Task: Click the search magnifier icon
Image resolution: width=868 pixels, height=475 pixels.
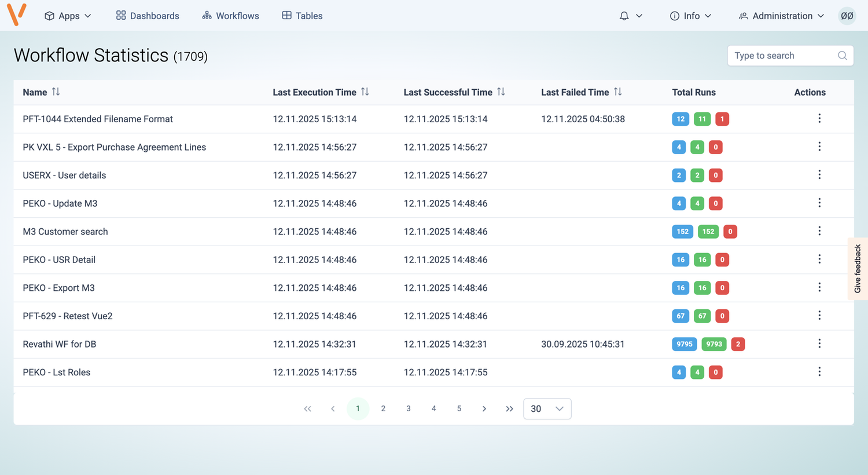Action: [843, 56]
